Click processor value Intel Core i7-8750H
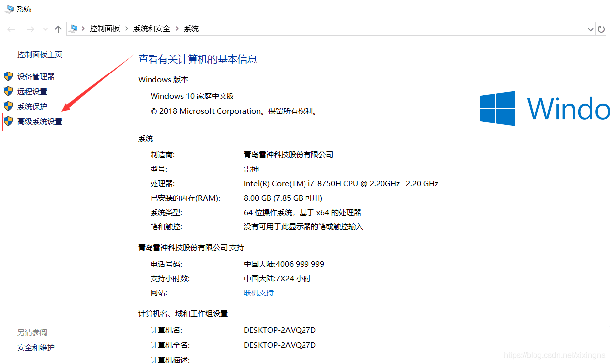Image resolution: width=610 pixels, height=364 pixels. 341,183
